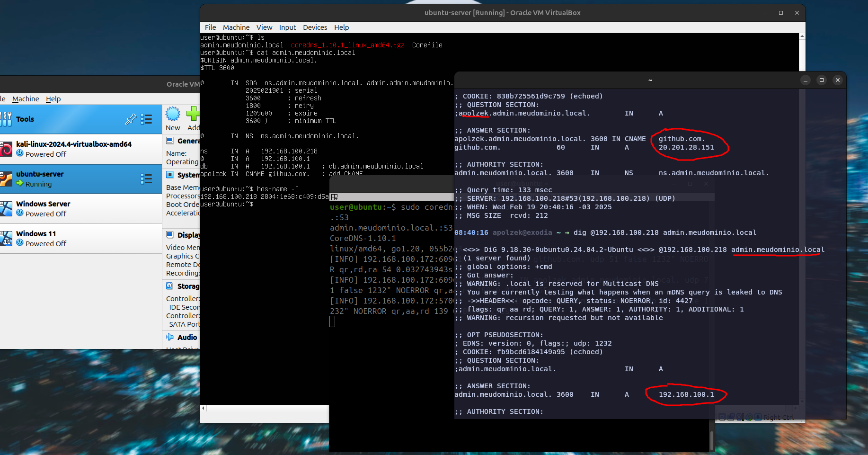The height and width of the screenshot is (455, 868).
Task: Click 'CoreDNS-1.10.1' in the middle terminal
Action: point(363,238)
